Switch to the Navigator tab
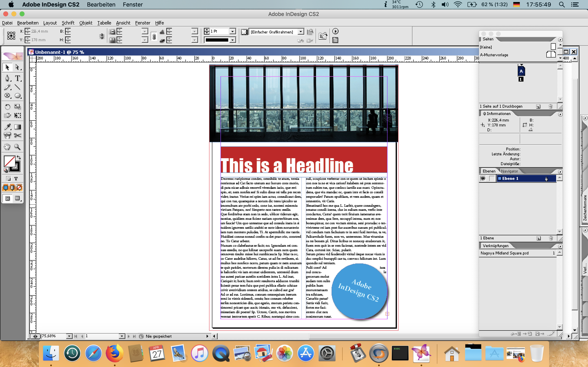The width and height of the screenshot is (588, 367). 510,171
